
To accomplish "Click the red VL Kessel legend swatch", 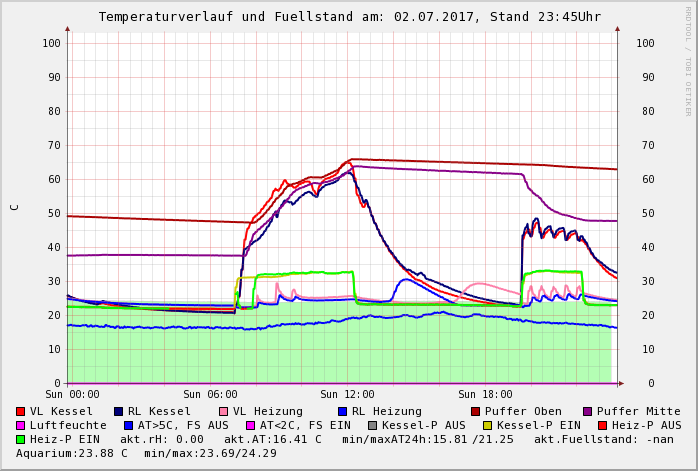I will click(x=20, y=412).
